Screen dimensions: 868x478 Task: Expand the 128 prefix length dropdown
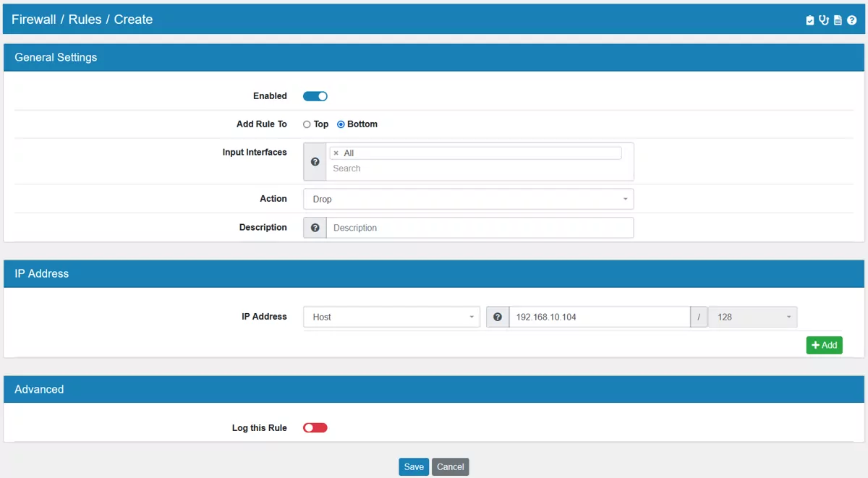tap(752, 317)
